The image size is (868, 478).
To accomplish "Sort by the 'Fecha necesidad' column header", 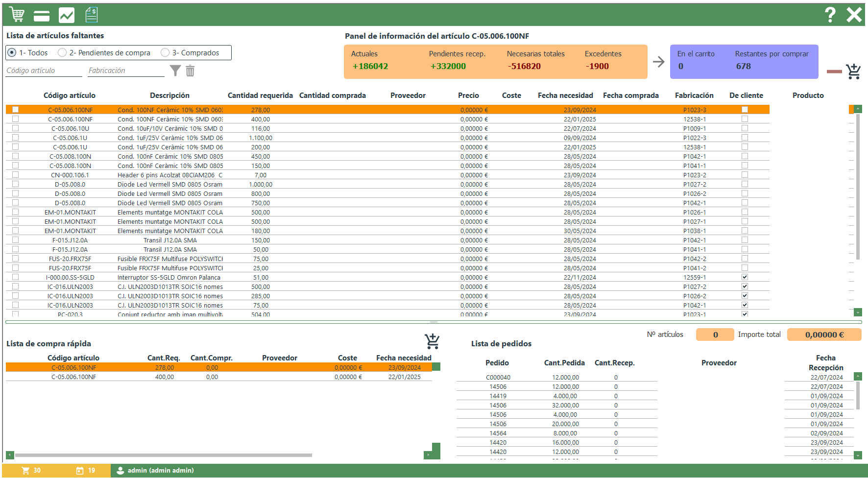I will point(565,96).
